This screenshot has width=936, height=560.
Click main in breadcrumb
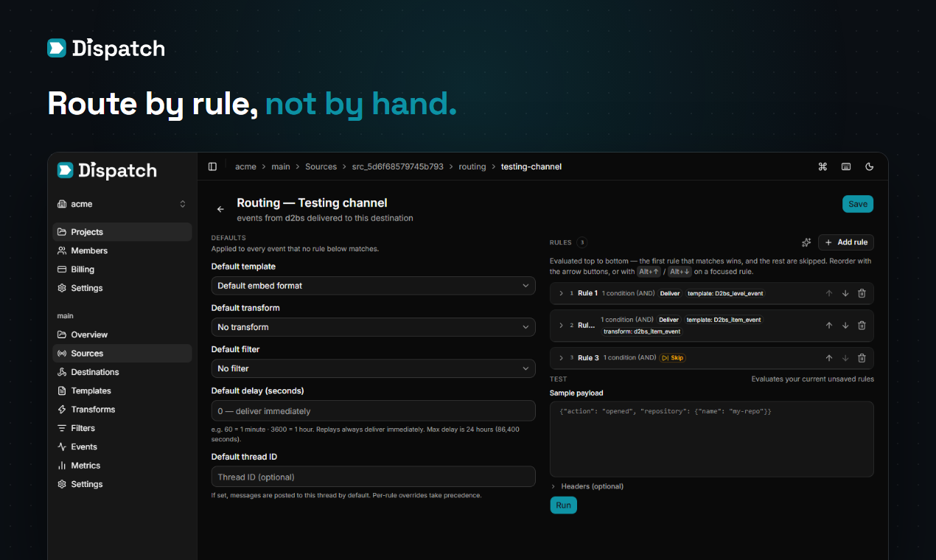click(x=281, y=167)
